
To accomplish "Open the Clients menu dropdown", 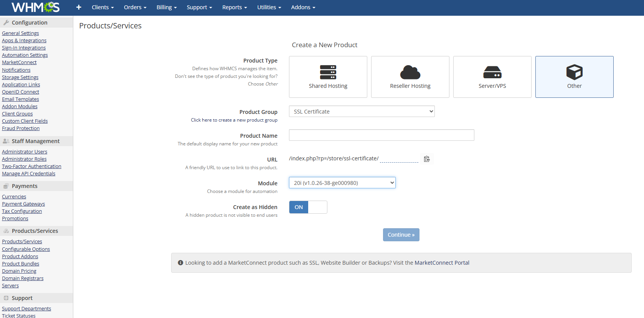I will 102,7.
